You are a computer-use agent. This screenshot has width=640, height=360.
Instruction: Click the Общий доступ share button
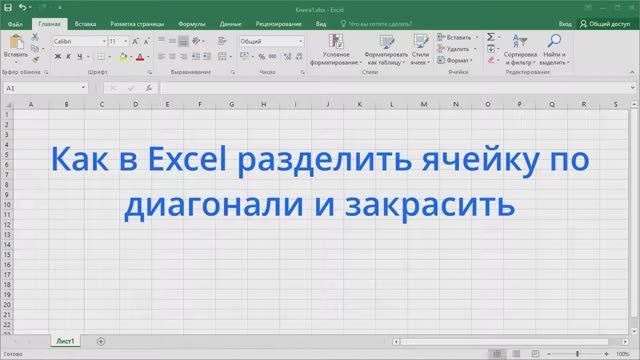pyautogui.click(x=605, y=24)
